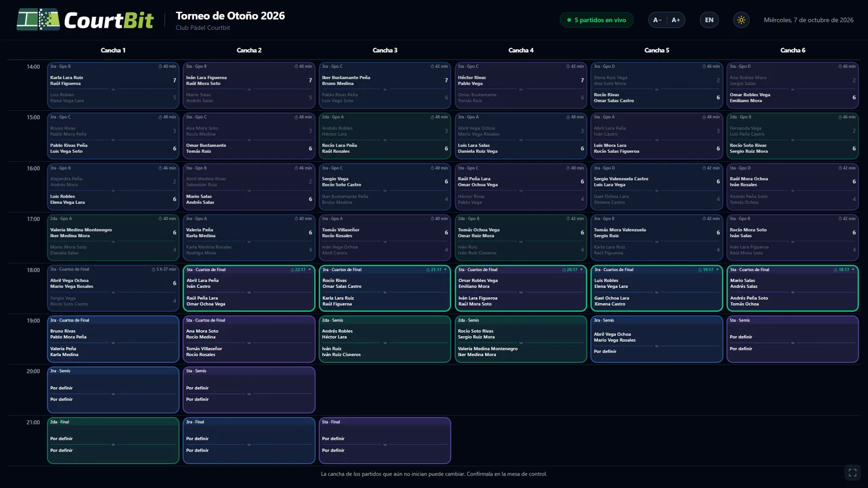Click the 14:00 time slot label
This screenshot has width=868, height=488.
[x=33, y=67]
